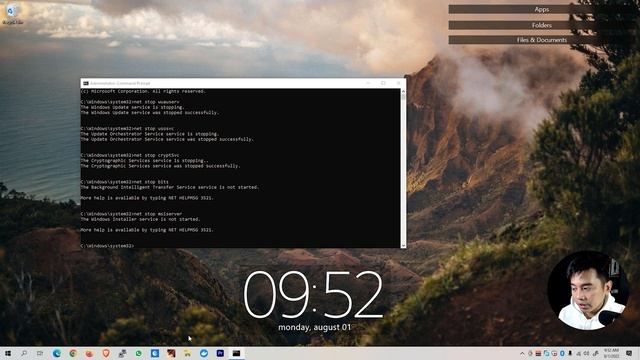
Task: Show hidden system tray icons
Action: coord(522,353)
